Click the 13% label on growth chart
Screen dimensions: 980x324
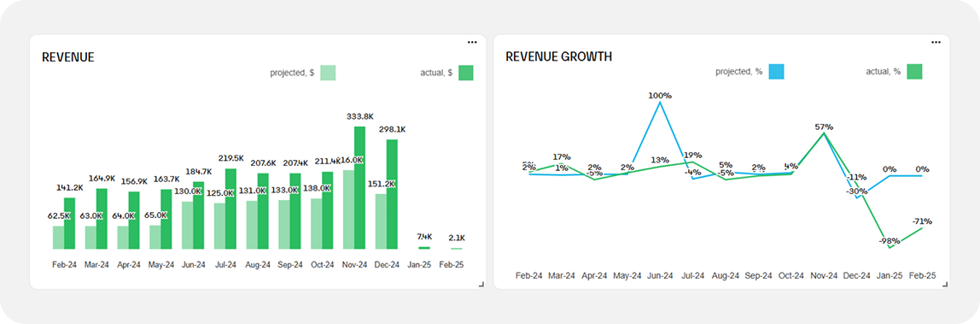(659, 160)
